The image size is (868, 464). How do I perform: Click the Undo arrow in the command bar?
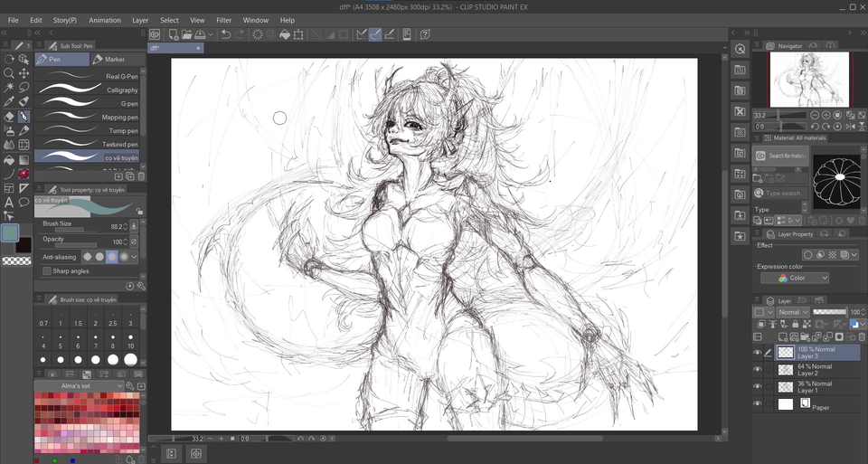tap(226, 34)
